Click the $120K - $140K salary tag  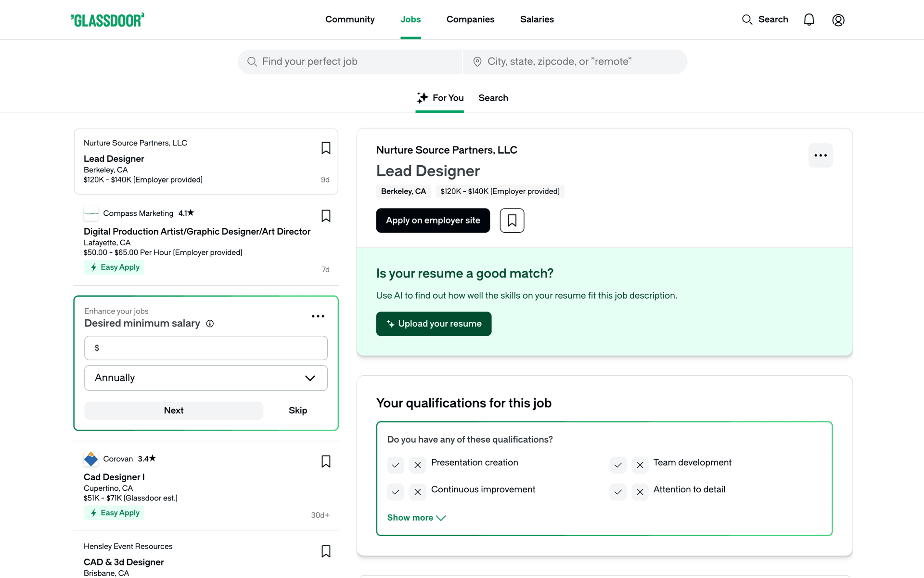tap(500, 191)
